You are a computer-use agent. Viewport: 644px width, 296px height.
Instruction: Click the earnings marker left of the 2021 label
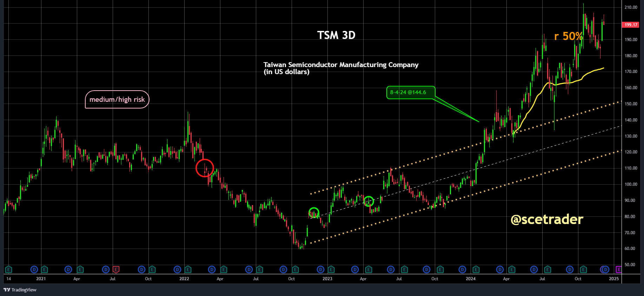[8, 270]
